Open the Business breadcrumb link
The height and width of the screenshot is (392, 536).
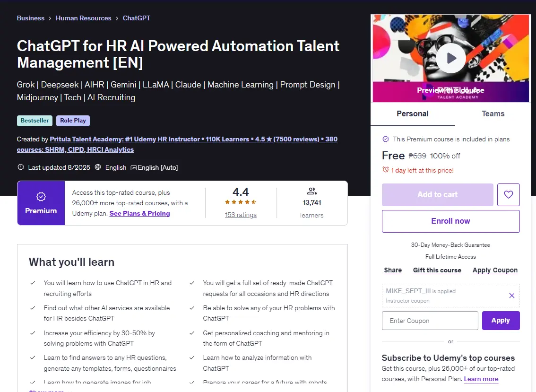click(x=30, y=18)
